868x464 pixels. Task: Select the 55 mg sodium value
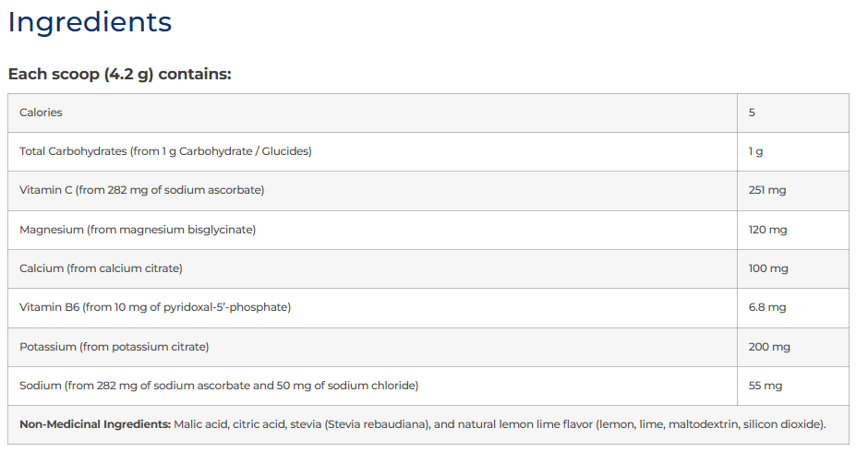tap(766, 386)
